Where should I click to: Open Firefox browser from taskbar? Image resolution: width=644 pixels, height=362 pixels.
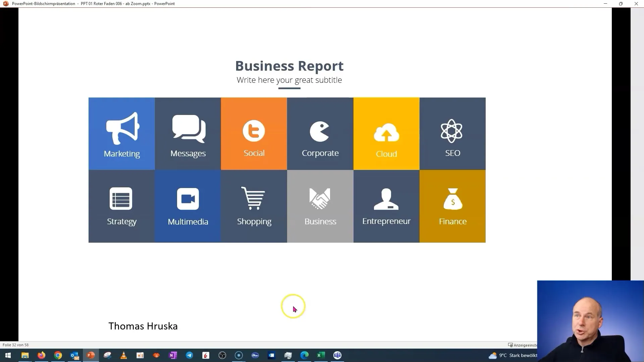pos(41,355)
